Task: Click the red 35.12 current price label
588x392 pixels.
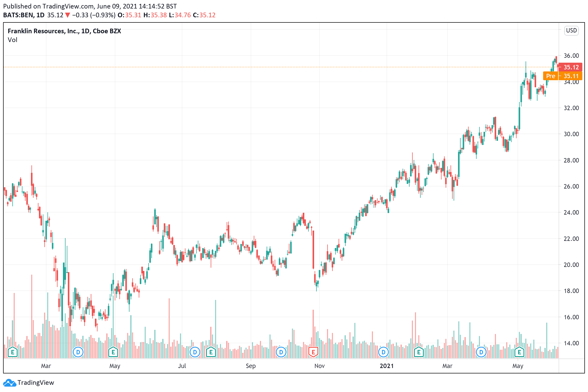Action: (x=571, y=67)
